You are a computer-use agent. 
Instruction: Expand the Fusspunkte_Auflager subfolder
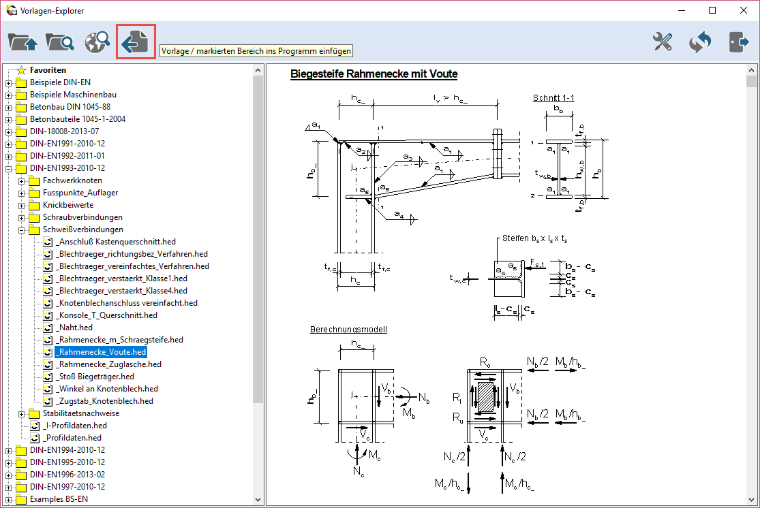tap(21, 193)
